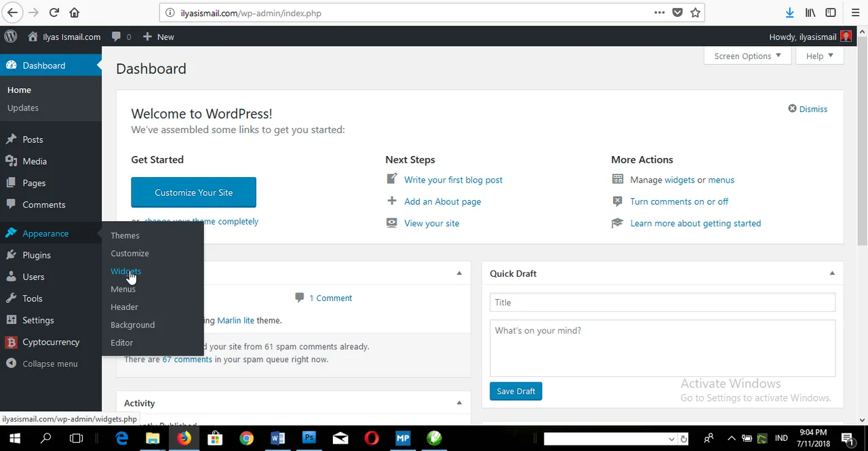Open the browser library icon

(810, 12)
